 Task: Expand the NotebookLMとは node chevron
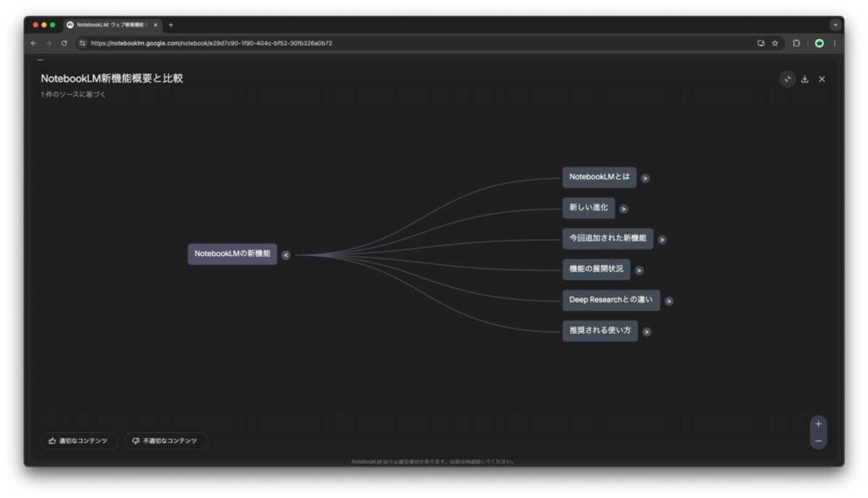click(x=645, y=178)
